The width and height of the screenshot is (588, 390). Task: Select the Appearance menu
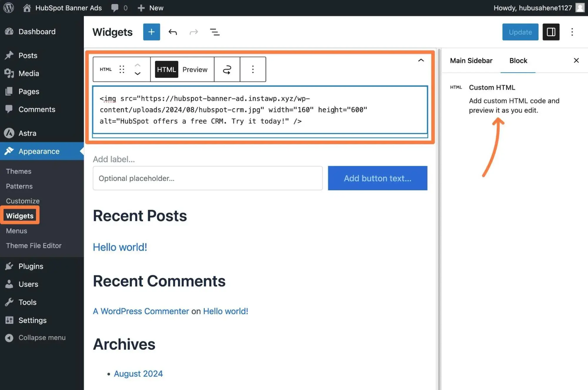point(42,151)
